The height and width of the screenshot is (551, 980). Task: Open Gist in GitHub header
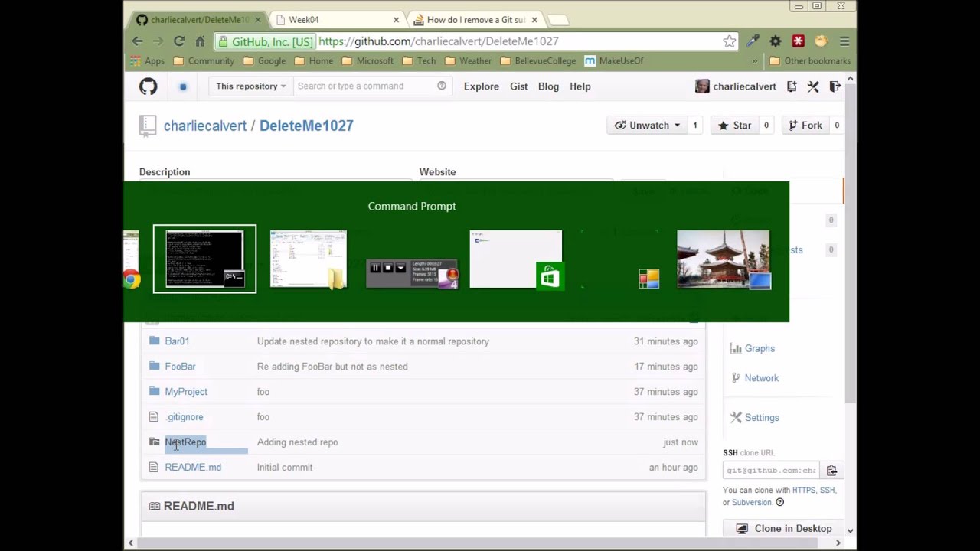coord(518,86)
